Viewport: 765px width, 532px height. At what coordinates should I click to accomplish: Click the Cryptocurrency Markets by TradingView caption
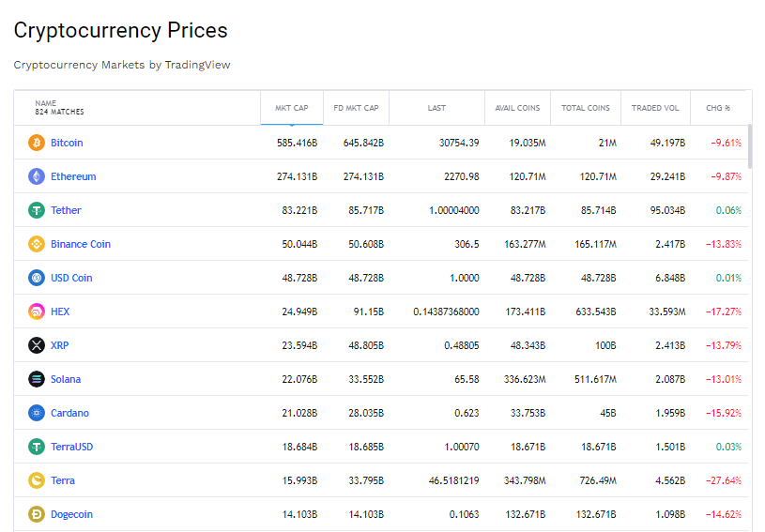122,65
